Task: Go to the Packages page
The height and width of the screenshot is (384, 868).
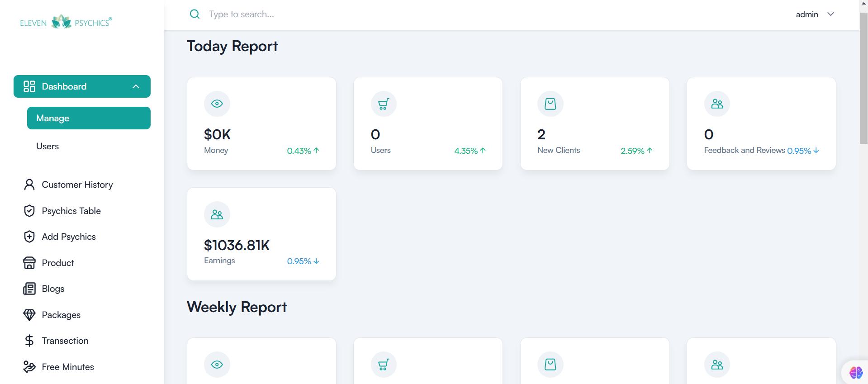Action: point(61,315)
